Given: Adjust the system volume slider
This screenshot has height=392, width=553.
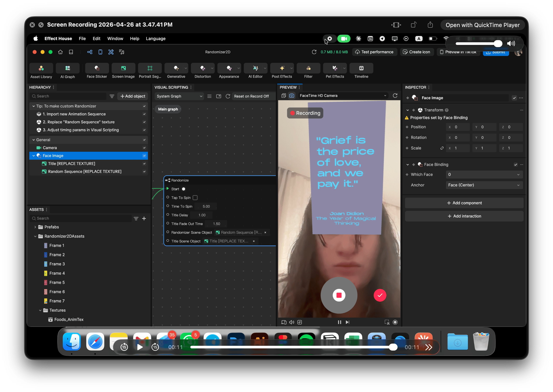Looking at the screenshot, I should (479, 43).
